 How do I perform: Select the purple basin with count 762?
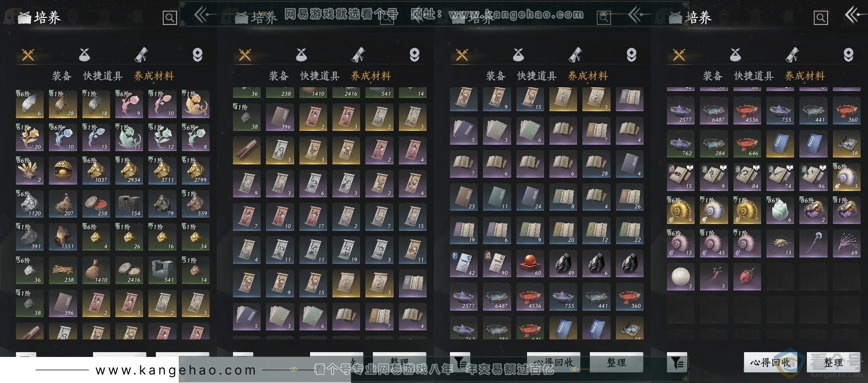[x=681, y=144]
